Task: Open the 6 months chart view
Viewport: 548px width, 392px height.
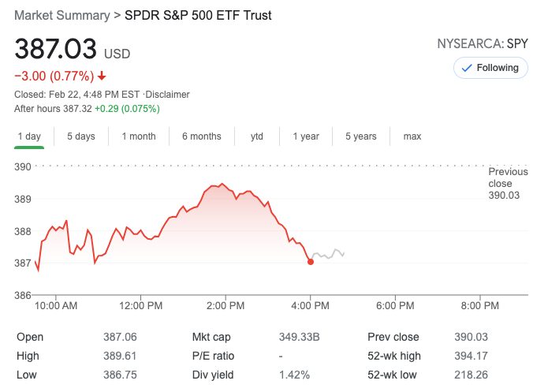Action: (201, 136)
